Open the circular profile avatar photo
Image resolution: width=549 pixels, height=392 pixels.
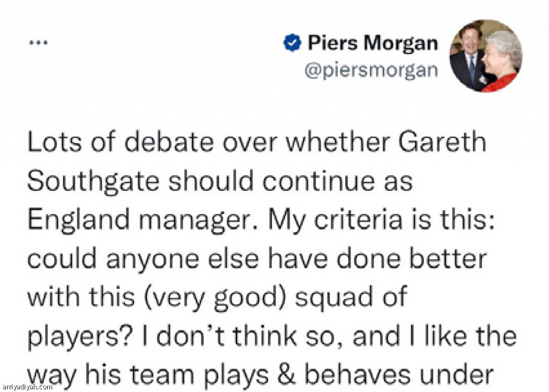pos(486,56)
